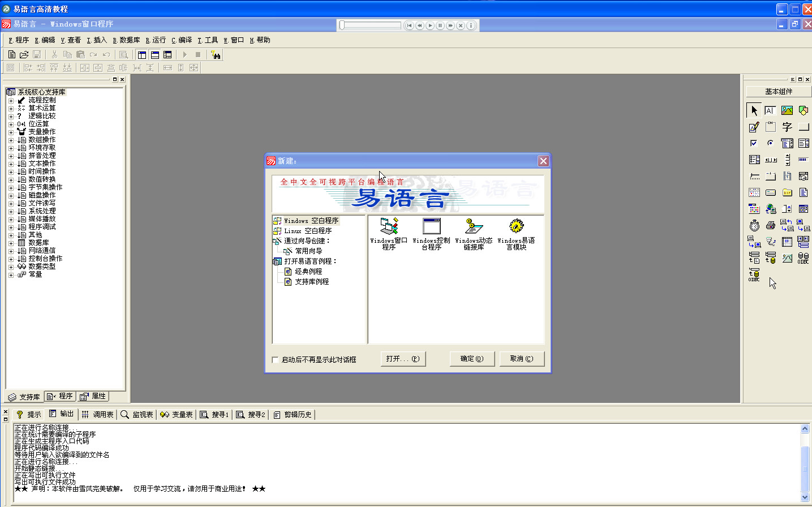Select the Windows易语言模块 project icon
Screen dimensions: 812x507
pos(516,234)
